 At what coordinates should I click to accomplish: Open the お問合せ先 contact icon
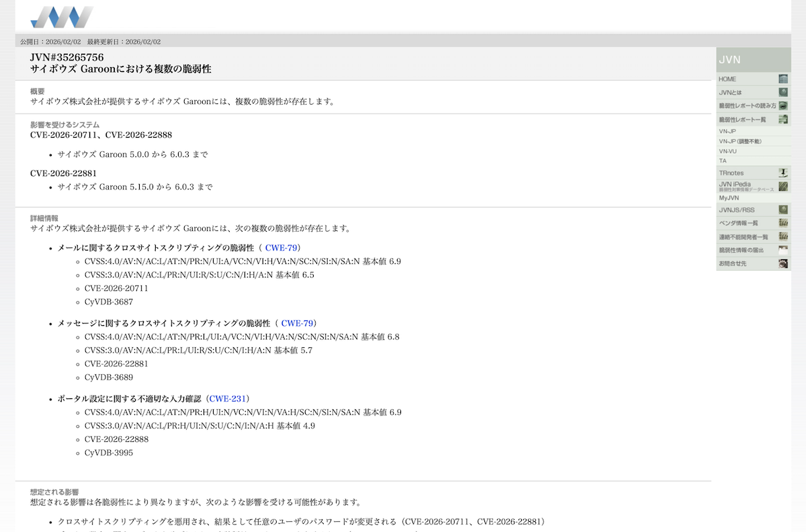click(x=783, y=263)
